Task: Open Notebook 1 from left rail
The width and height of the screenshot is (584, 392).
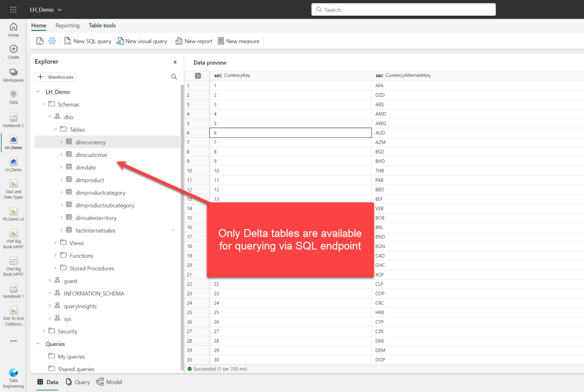Action: (13, 291)
